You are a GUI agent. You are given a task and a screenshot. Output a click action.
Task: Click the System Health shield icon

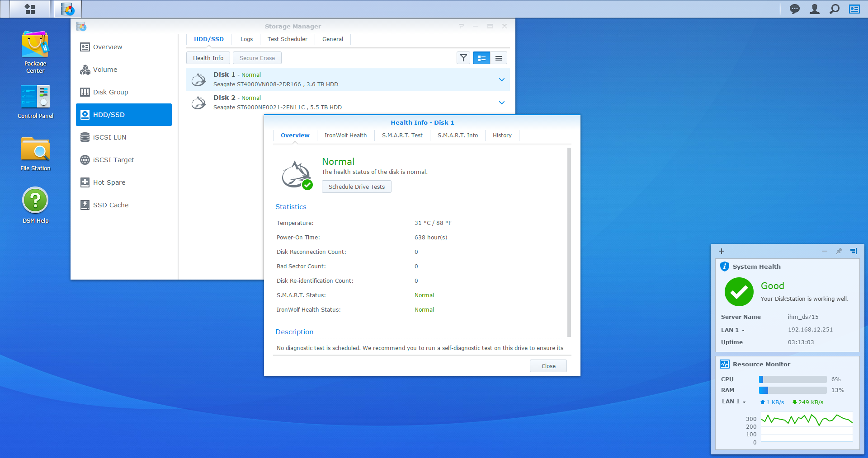[x=725, y=266]
